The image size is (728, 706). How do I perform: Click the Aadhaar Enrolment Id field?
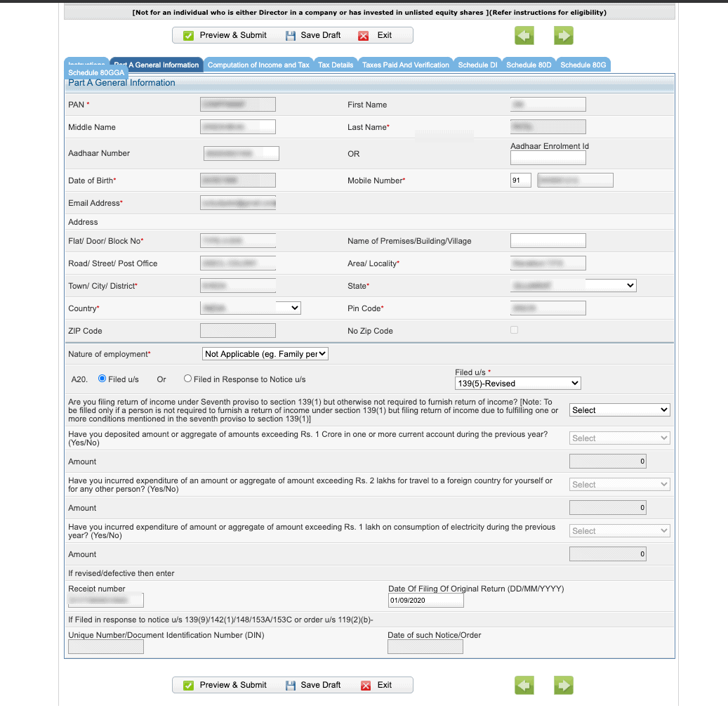548,158
